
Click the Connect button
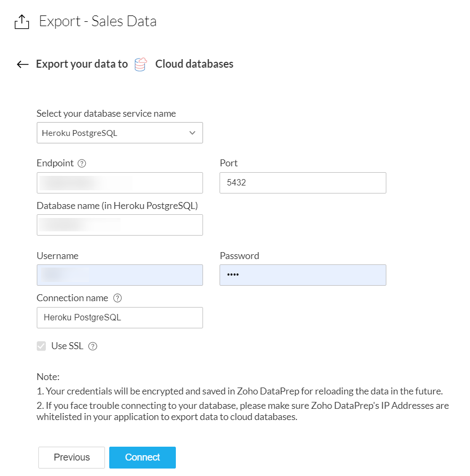142,457
